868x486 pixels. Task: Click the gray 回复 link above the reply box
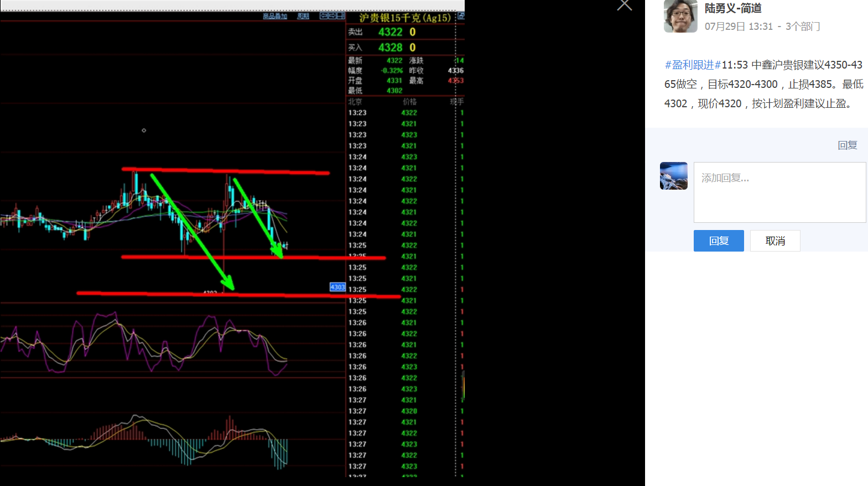847,145
